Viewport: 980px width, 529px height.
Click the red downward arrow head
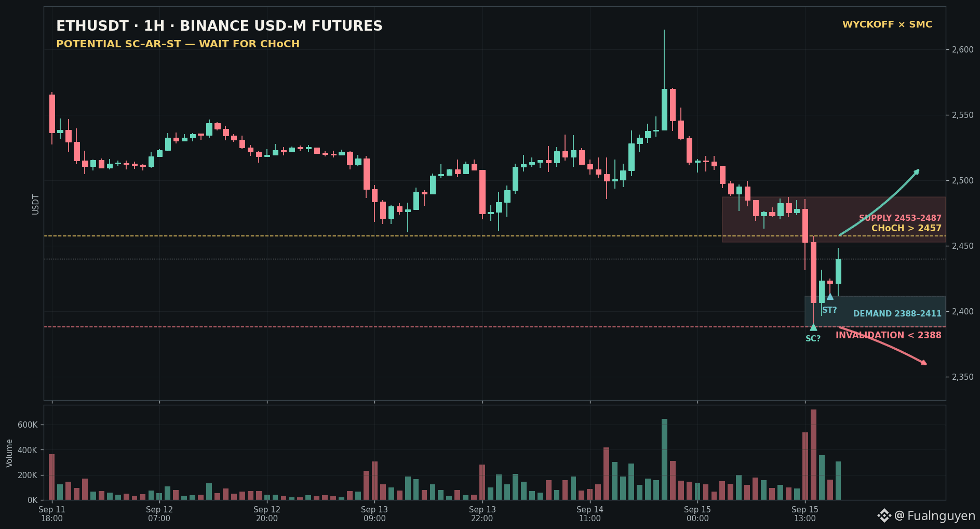924,362
